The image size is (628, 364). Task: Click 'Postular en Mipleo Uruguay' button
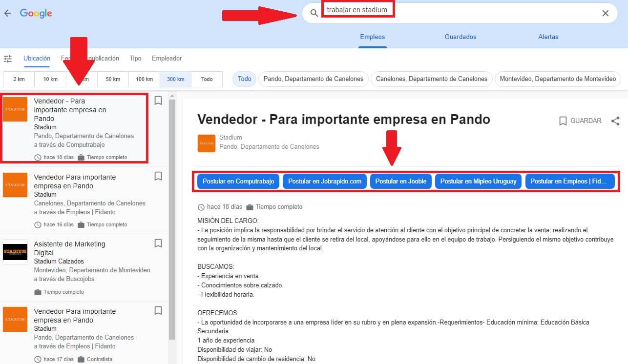478,181
